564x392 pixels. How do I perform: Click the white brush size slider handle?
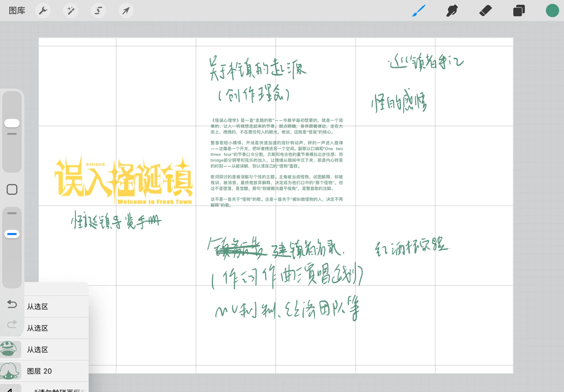tap(12, 123)
